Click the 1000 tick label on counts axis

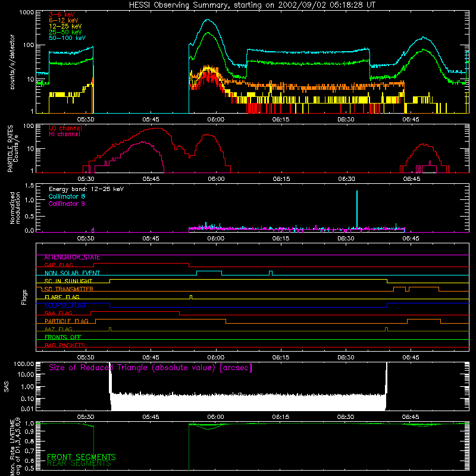[x=26, y=12]
